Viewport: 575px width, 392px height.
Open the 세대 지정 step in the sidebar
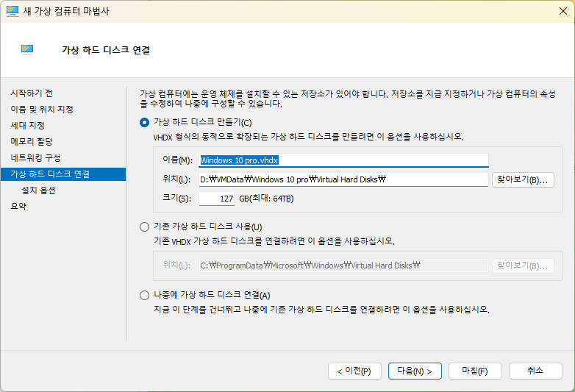27,126
